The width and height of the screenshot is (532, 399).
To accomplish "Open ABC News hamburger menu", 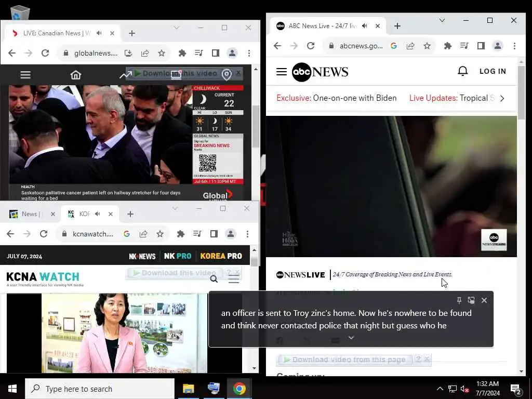I will 281,72.
